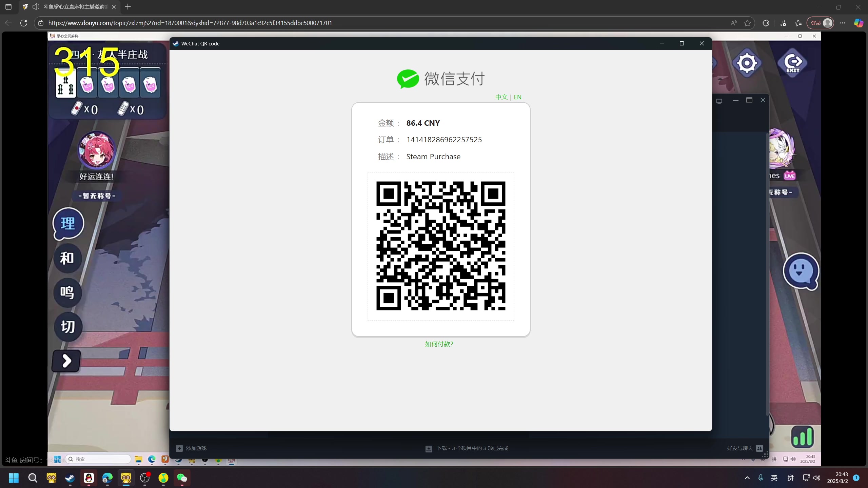
Task: Open QQ penguin from the taskbar
Action: 89,478
